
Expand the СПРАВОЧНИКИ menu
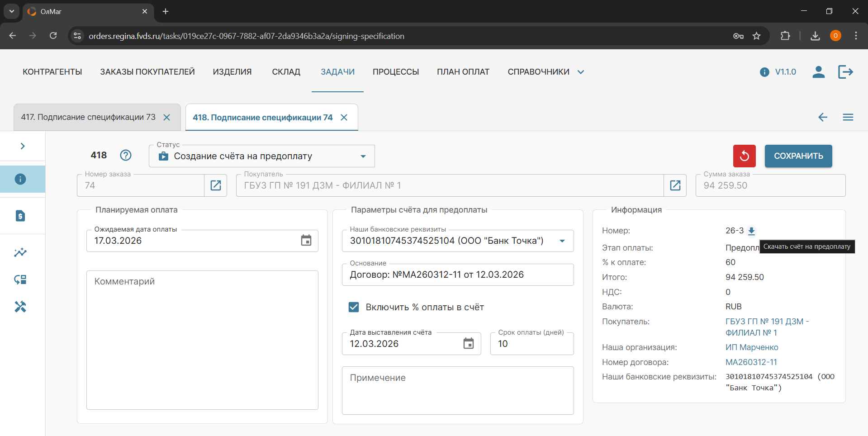[545, 72]
